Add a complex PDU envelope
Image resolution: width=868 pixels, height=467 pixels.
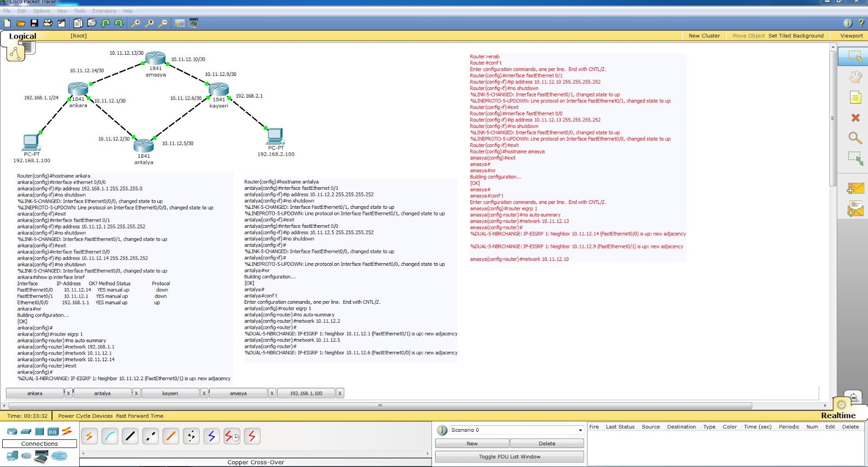coord(856,209)
